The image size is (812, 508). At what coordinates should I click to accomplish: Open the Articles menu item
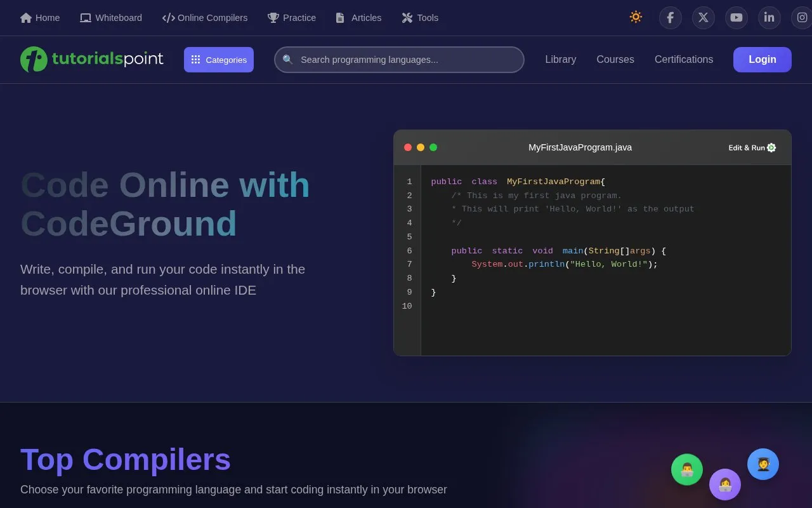click(x=358, y=18)
